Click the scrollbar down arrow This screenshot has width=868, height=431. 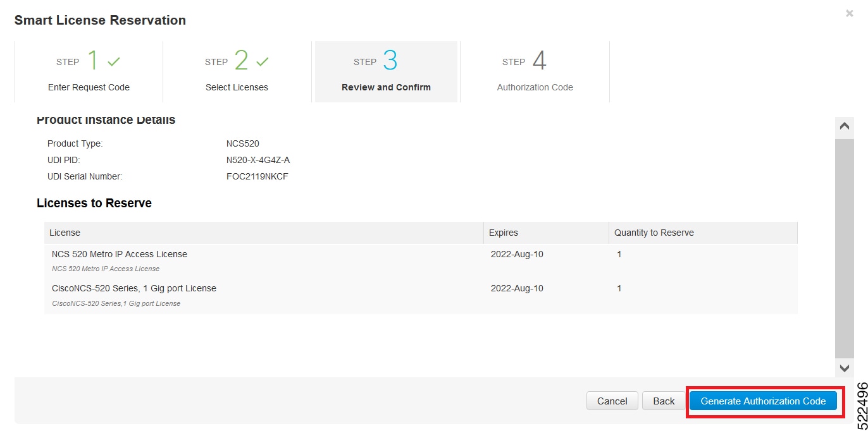[x=845, y=367]
